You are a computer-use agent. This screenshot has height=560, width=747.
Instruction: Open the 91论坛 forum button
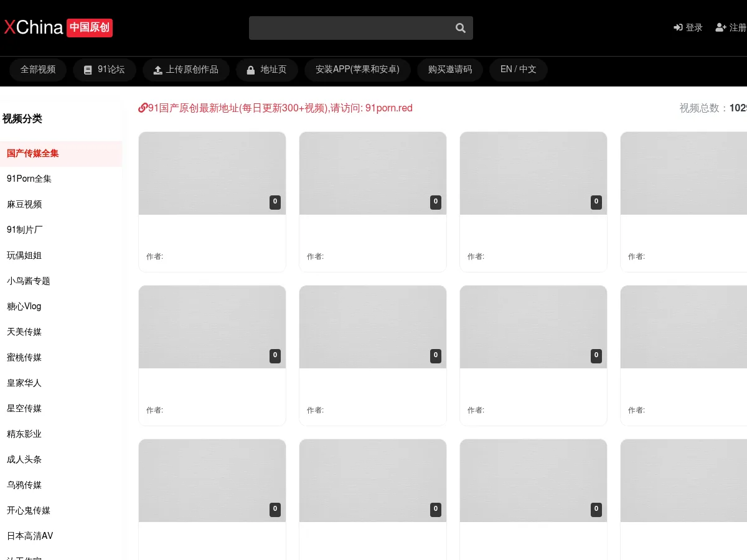(105, 70)
